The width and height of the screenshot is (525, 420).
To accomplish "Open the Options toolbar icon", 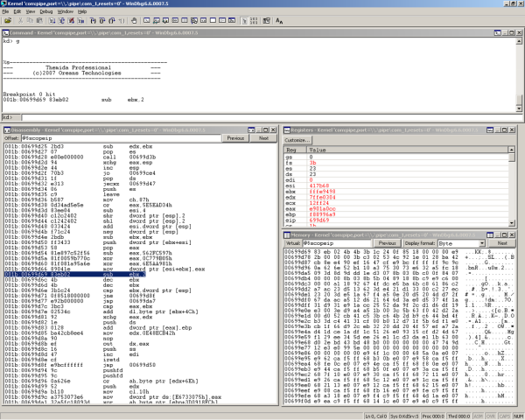I will pyautogui.click(x=267, y=21).
